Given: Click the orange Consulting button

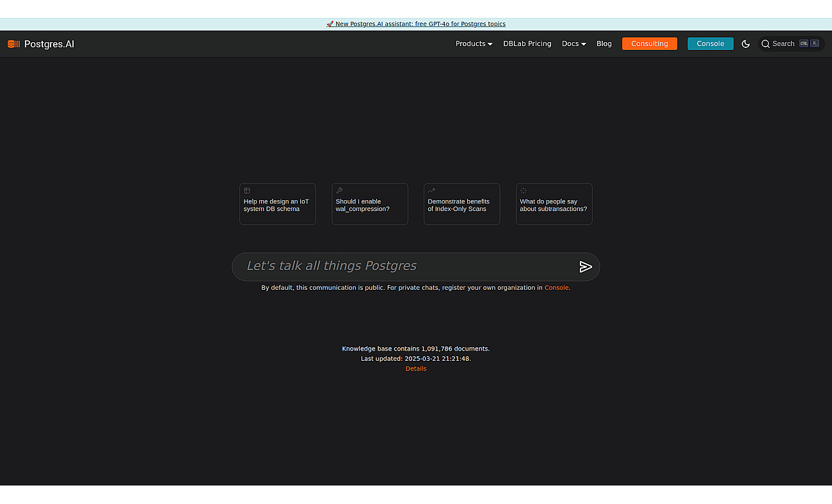Looking at the screenshot, I should [x=650, y=43].
